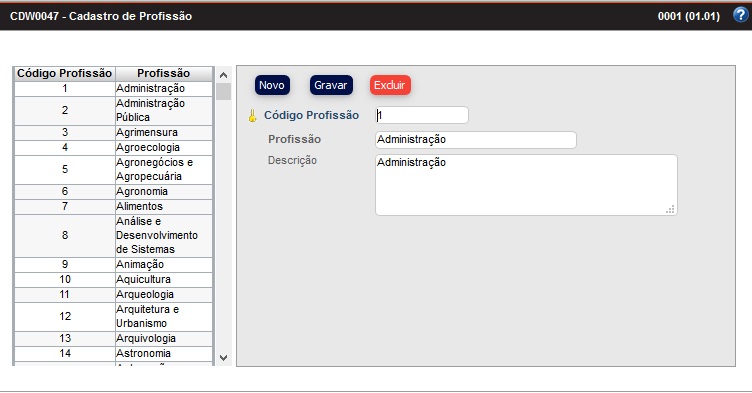Click the list scrollbar thumb
Viewport: 752px width, 393px height.
click(x=223, y=92)
